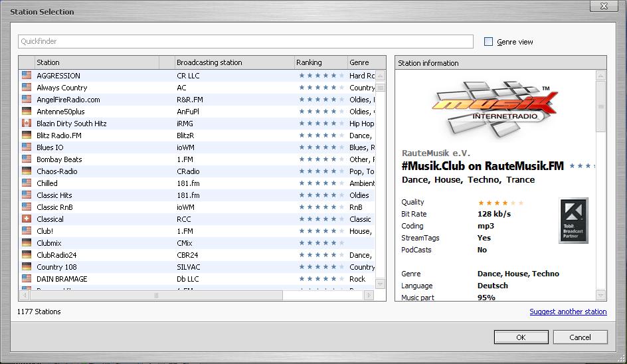Click the flag icon beside Blues IO
Image resolution: width=627 pixels, height=364 pixels.
(x=27, y=147)
